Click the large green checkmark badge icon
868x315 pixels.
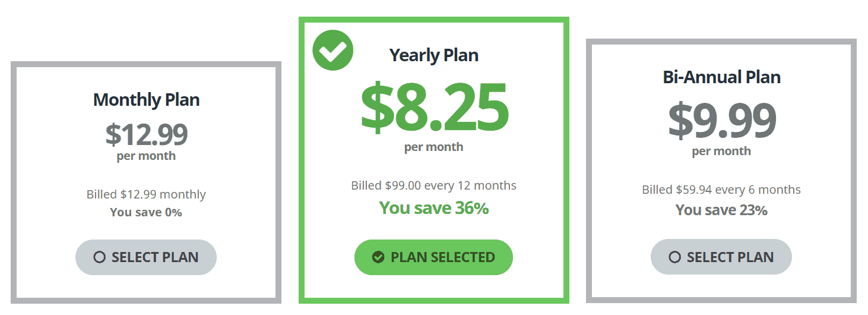[333, 51]
